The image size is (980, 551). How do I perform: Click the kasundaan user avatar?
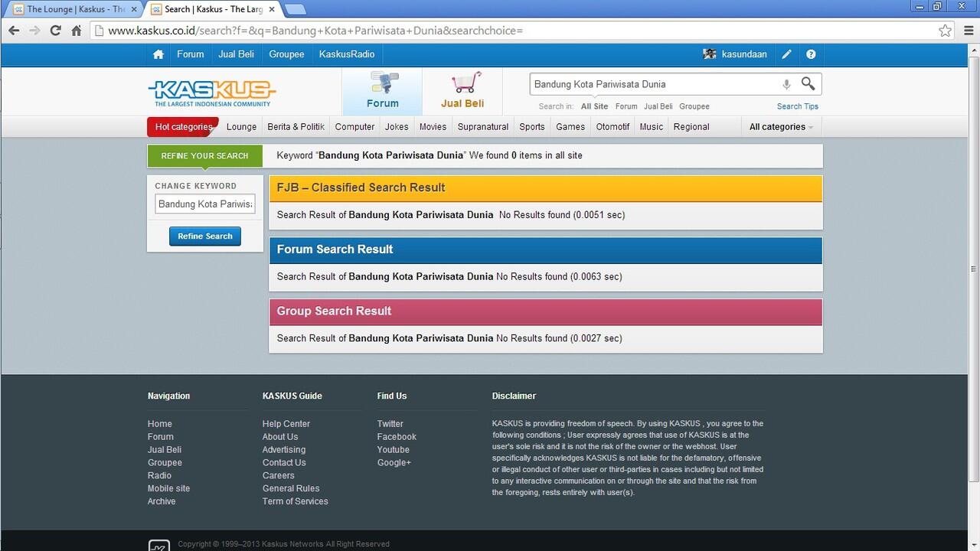click(x=710, y=54)
